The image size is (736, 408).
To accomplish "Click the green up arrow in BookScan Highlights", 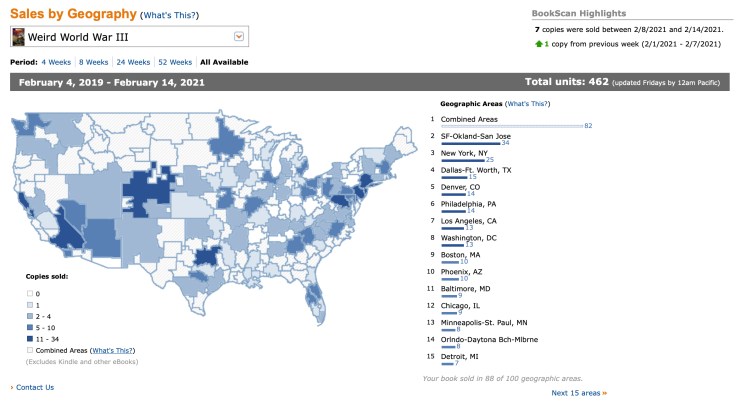I will (x=539, y=45).
